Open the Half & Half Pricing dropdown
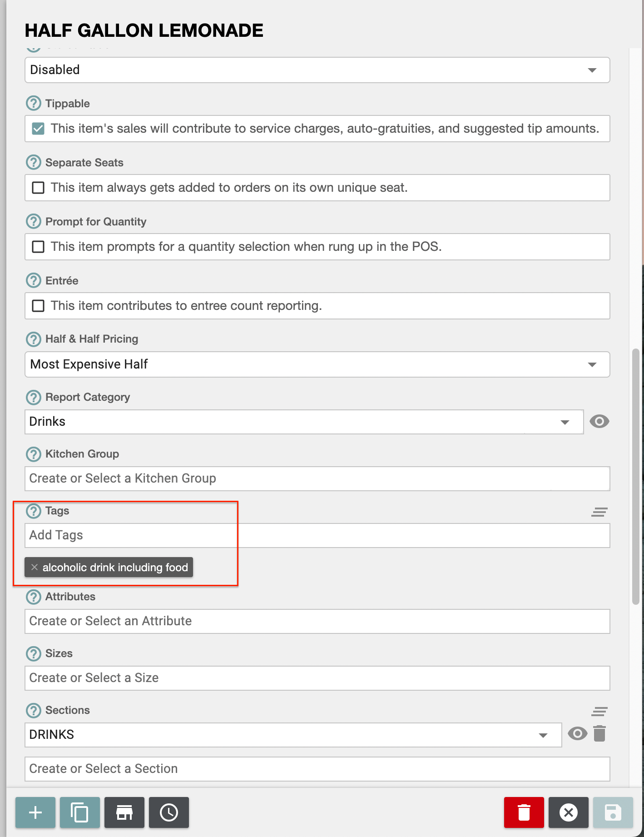Viewport: 644px width, 837px height. [x=317, y=364]
